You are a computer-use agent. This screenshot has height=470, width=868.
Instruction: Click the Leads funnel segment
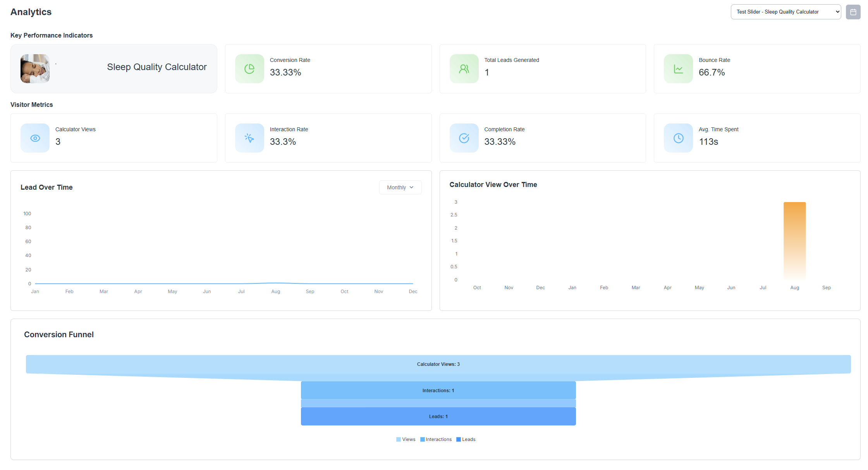click(438, 417)
